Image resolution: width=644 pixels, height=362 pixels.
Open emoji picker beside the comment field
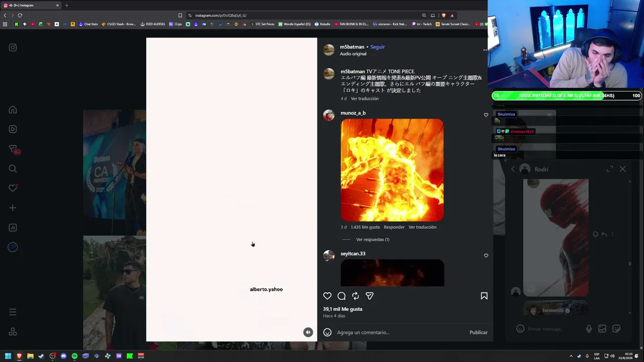click(x=328, y=332)
